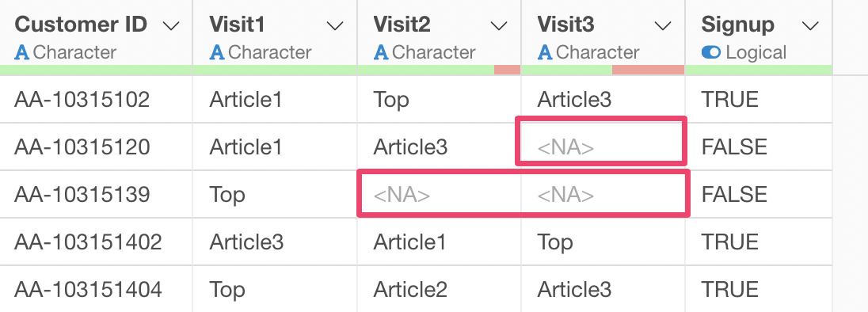
Task: Select the NA cell in Visit3 for AA-10315120
Action: pos(603,147)
